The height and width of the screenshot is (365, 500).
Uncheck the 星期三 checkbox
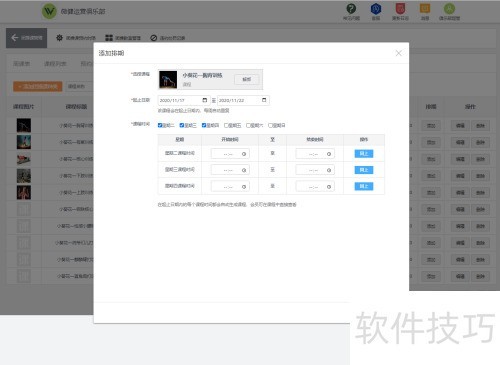[x=182, y=125]
